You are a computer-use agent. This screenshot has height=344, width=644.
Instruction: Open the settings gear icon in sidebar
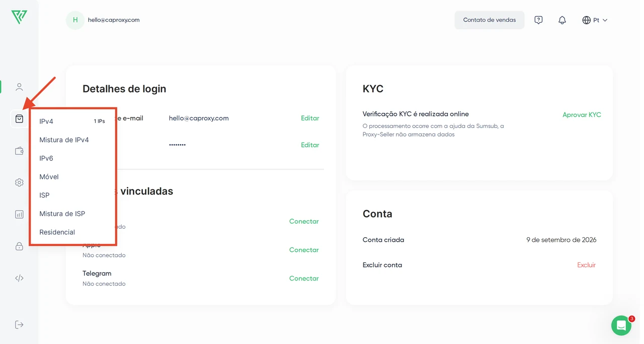(19, 182)
